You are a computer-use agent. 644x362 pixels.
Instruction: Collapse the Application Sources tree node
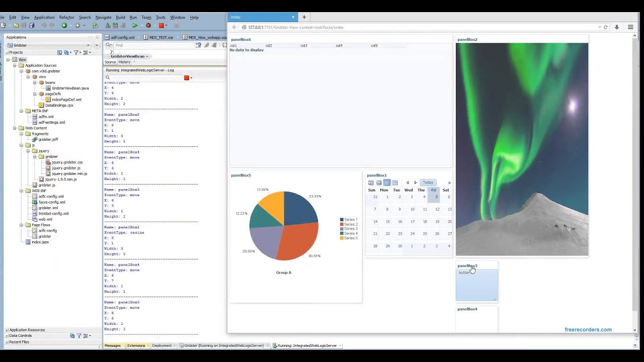(x=15, y=65)
